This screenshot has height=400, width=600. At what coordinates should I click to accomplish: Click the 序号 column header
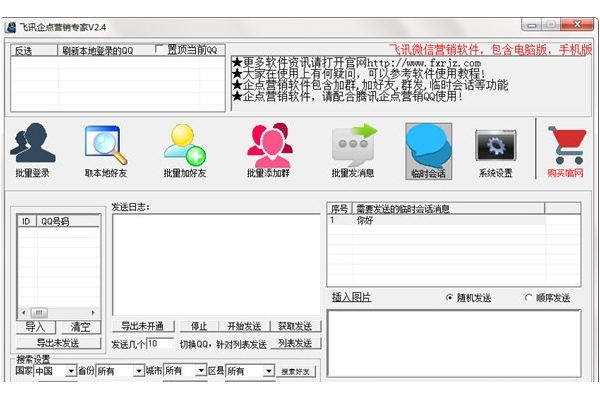tap(339, 209)
